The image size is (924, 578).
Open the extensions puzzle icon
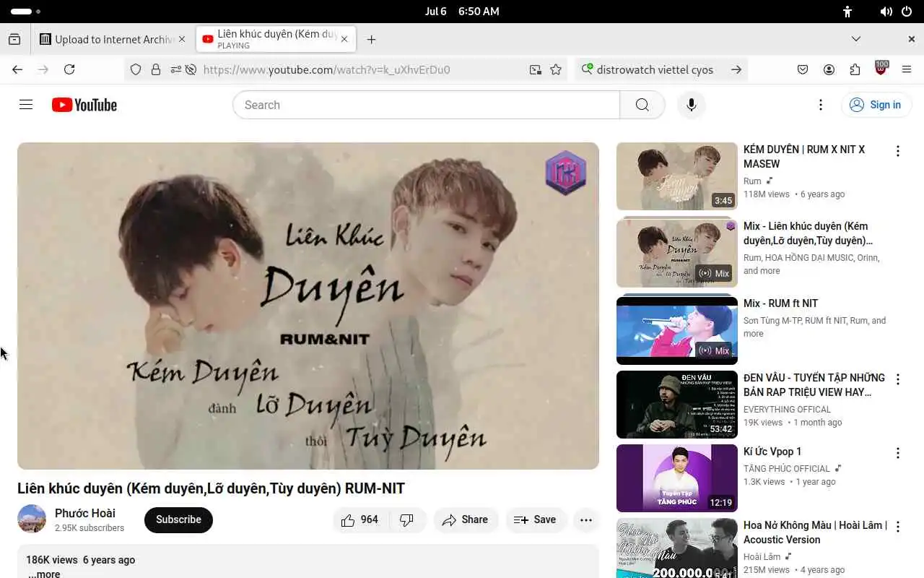click(855, 69)
